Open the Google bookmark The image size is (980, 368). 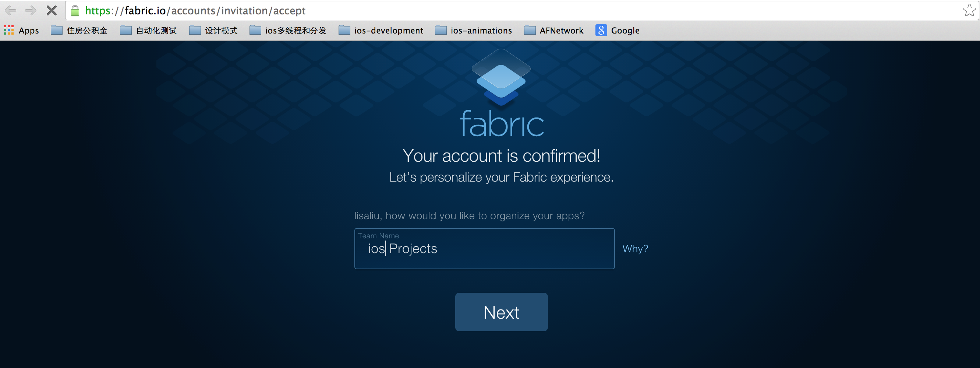[618, 31]
